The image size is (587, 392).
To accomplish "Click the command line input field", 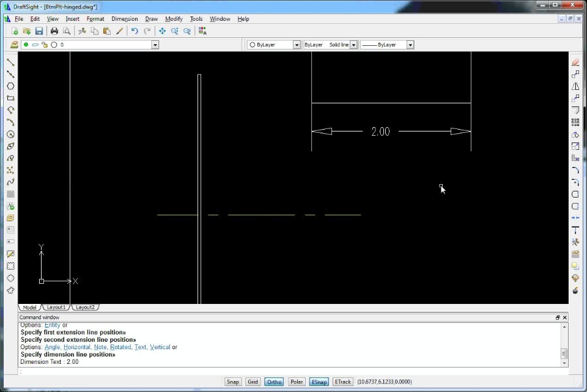I will click(x=293, y=371).
